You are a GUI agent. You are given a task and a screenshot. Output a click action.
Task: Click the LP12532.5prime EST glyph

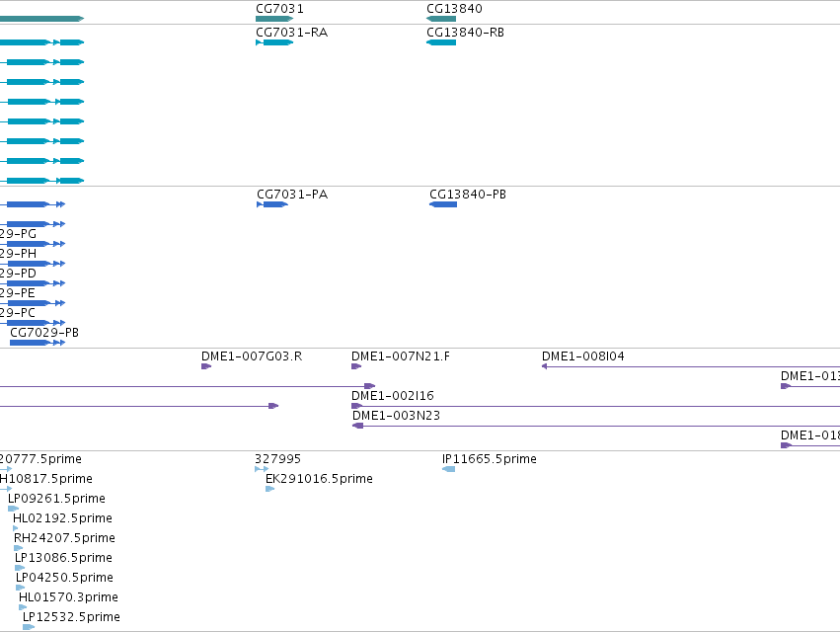pyautogui.click(x=29, y=627)
